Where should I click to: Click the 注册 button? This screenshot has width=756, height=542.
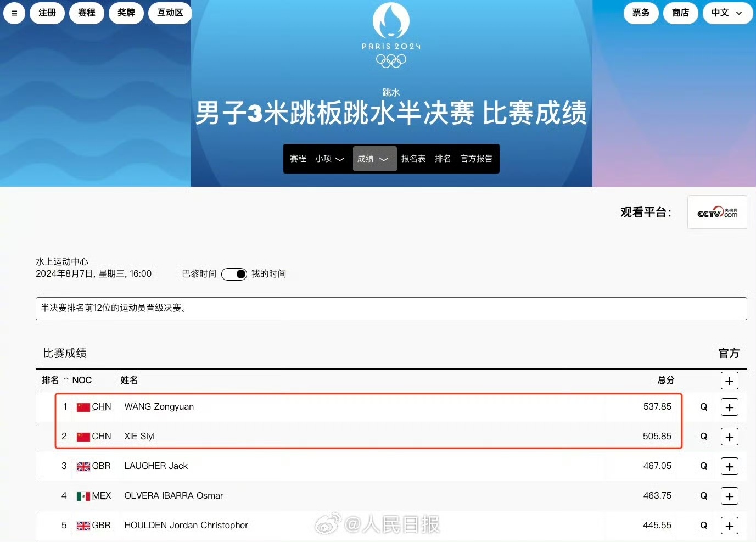pos(47,13)
